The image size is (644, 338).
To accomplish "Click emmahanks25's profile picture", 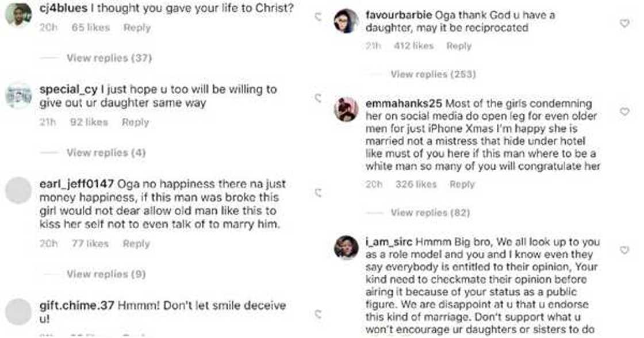I will click(x=346, y=108).
